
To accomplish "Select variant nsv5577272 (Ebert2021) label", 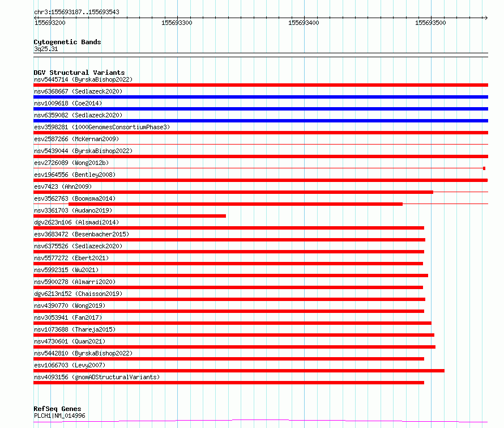I will point(71,258).
